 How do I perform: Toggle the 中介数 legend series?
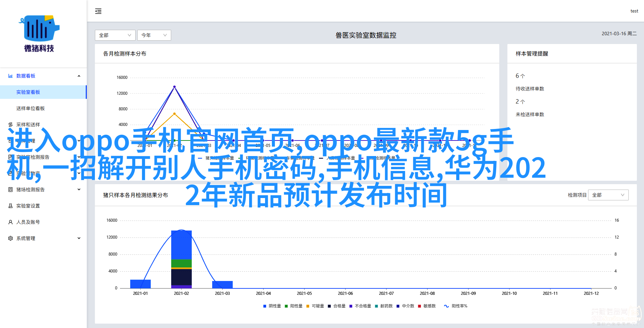click(405, 306)
